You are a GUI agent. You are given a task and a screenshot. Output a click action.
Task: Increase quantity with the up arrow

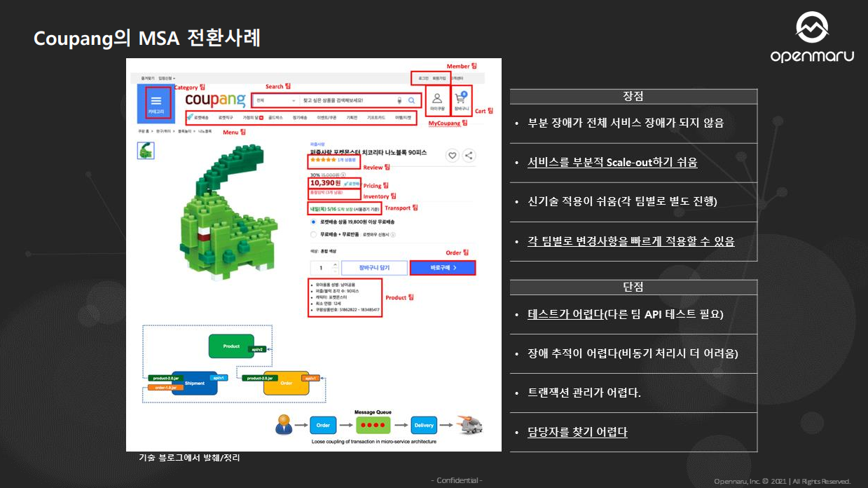pyautogui.click(x=335, y=265)
